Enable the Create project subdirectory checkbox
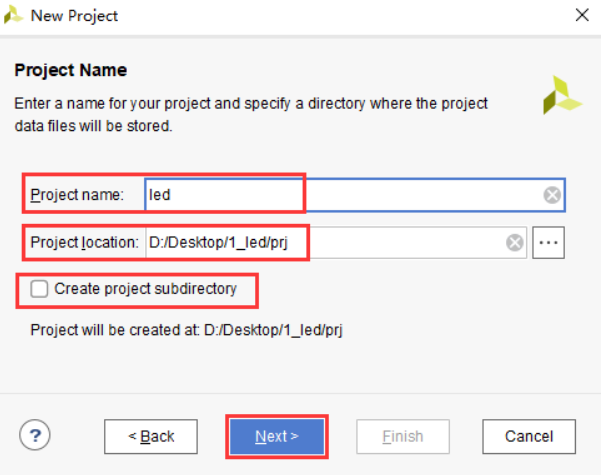Viewport: 601px width, 475px height. pyautogui.click(x=39, y=289)
